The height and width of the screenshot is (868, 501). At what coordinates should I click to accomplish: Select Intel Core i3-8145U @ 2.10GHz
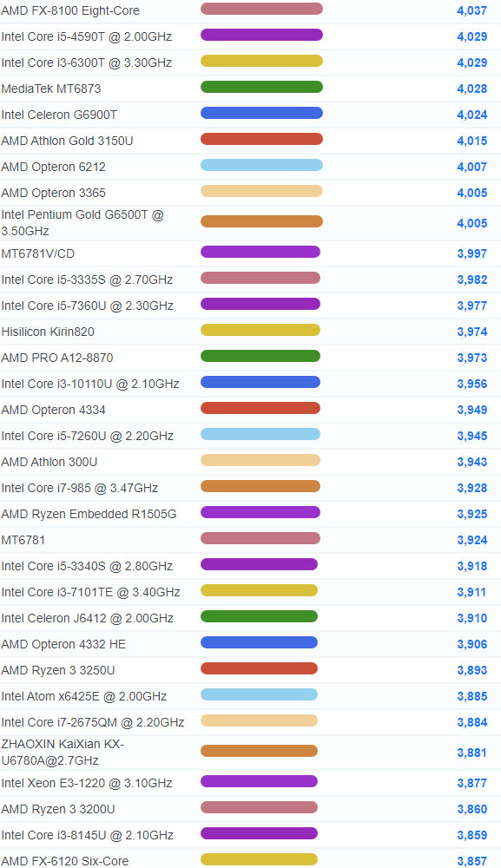click(x=87, y=835)
